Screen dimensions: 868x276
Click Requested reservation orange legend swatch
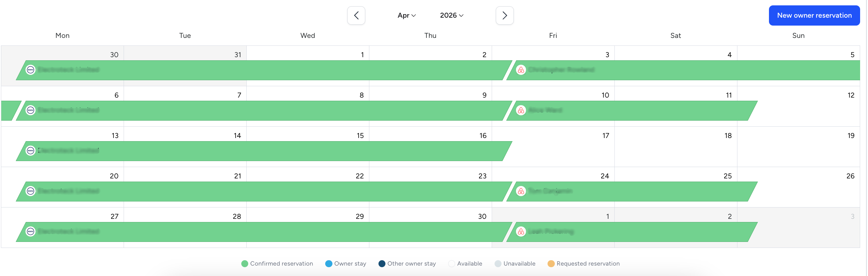(551, 264)
